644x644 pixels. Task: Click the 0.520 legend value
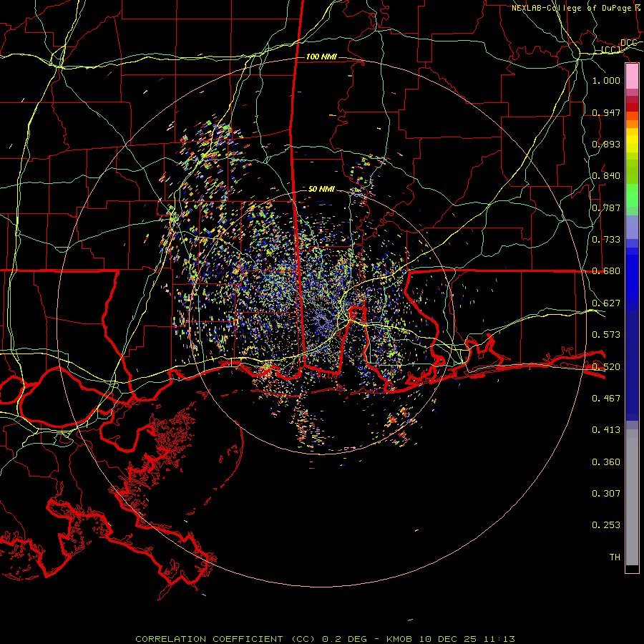606,366
